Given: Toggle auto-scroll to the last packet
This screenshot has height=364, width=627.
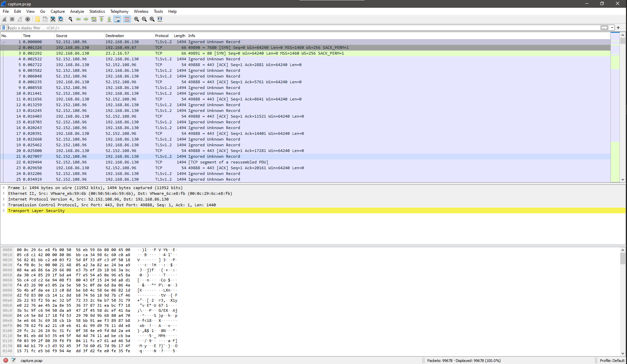Looking at the screenshot, I should point(117,19).
